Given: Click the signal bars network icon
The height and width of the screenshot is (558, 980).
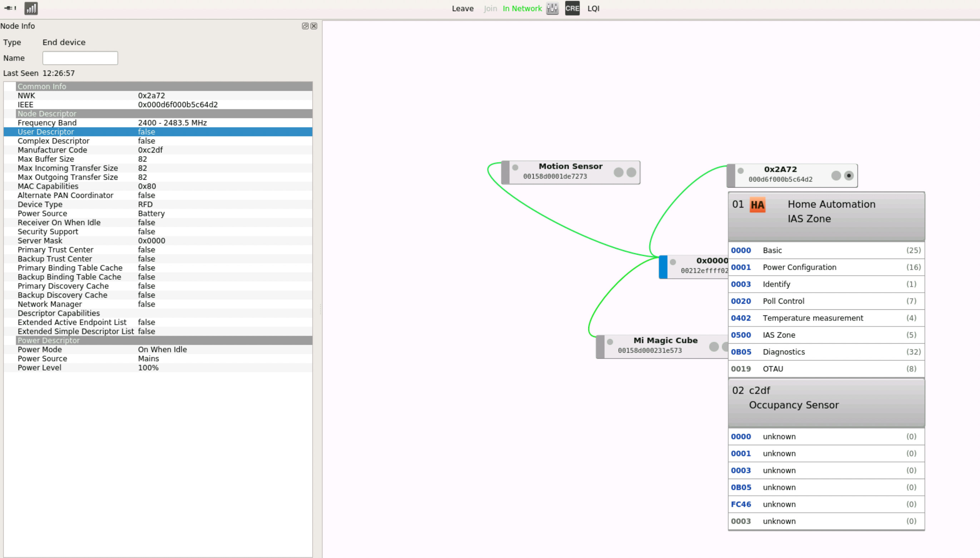Looking at the screenshot, I should [x=31, y=9].
